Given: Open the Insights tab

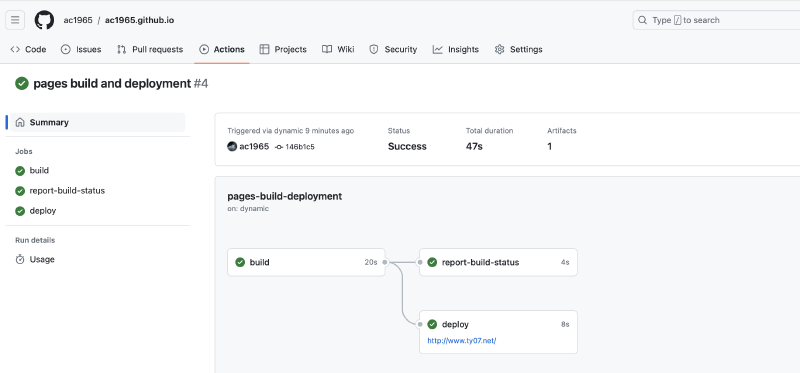Looking at the screenshot, I should [456, 49].
